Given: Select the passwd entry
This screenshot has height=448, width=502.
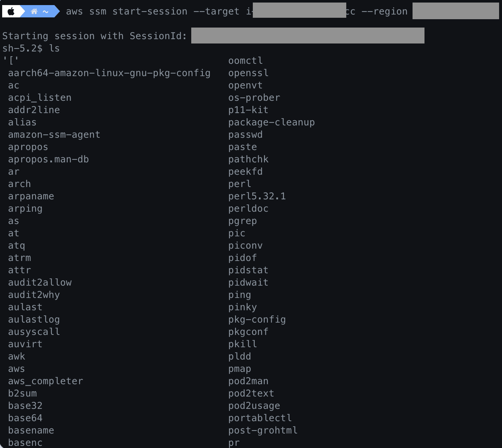Looking at the screenshot, I should click(245, 134).
